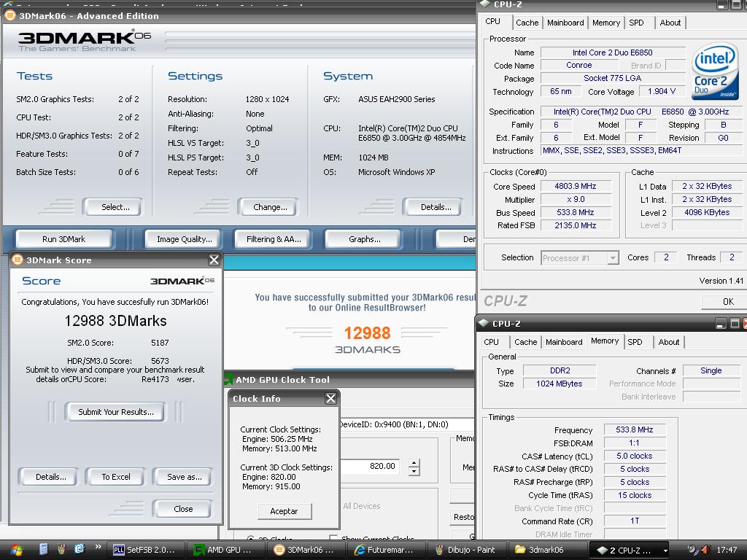Open the About tab in top CPU-Z

tap(670, 23)
